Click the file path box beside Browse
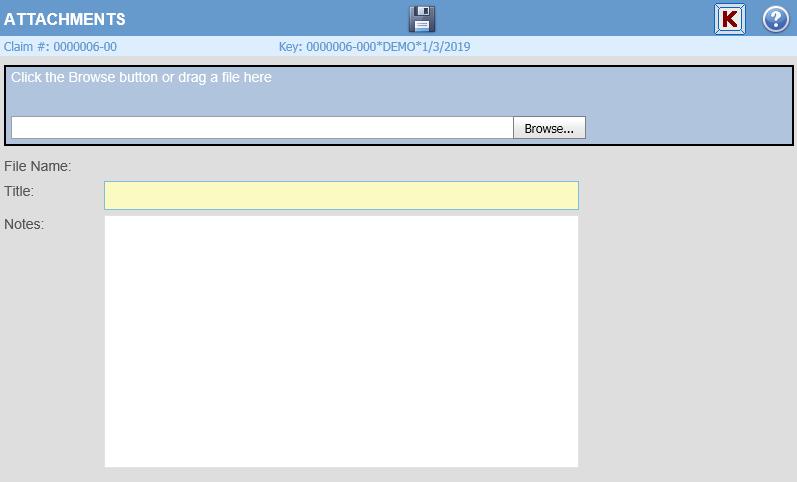The image size is (797, 482). click(262, 128)
